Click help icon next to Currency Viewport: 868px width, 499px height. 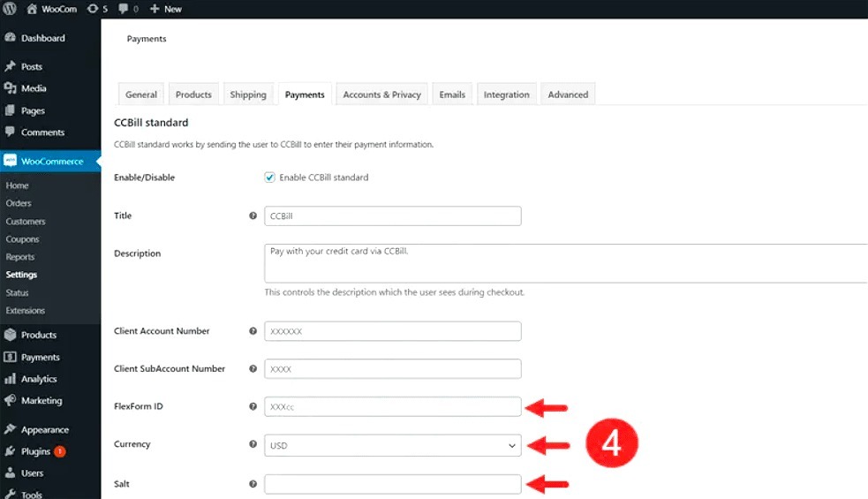tap(253, 444)
